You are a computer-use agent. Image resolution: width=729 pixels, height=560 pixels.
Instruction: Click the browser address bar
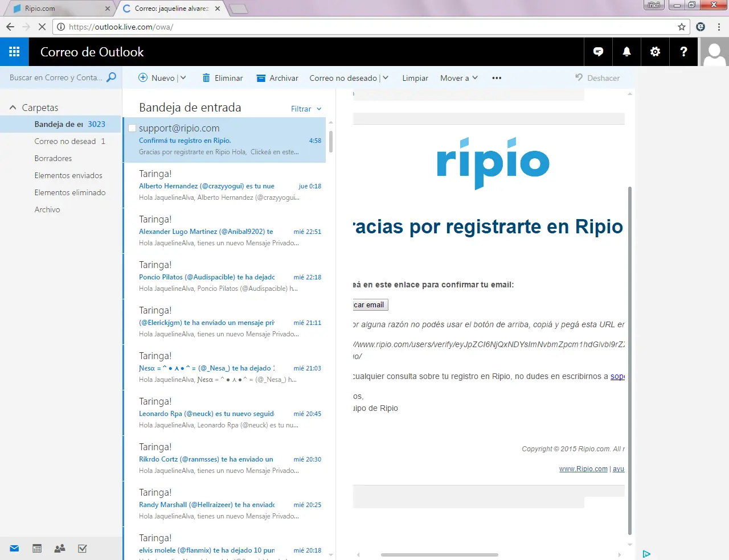(x=370, y=27)
